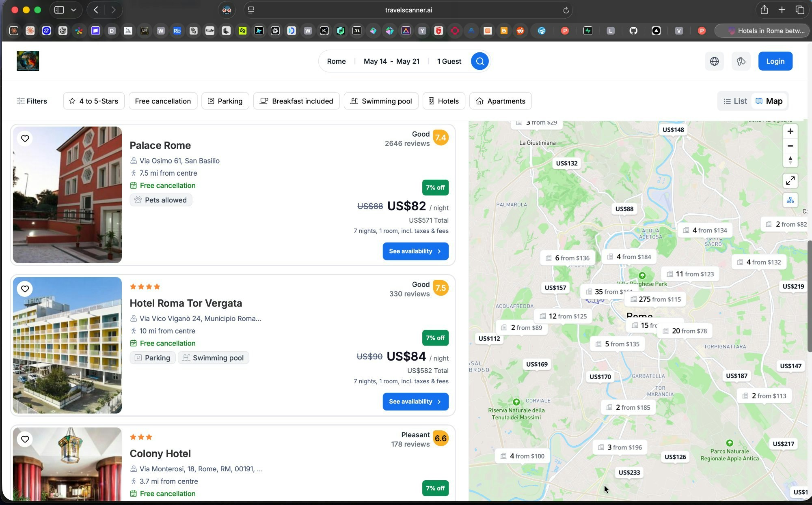Toggle the Free cancellation filter
This screenshot has height=505, width=812.
(163, 101)
